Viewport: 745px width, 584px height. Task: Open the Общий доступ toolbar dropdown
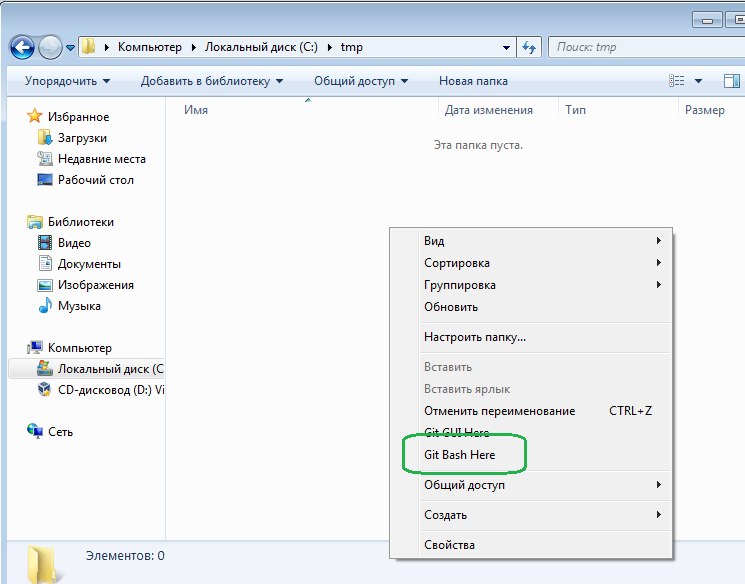click(x=361, y=81)
